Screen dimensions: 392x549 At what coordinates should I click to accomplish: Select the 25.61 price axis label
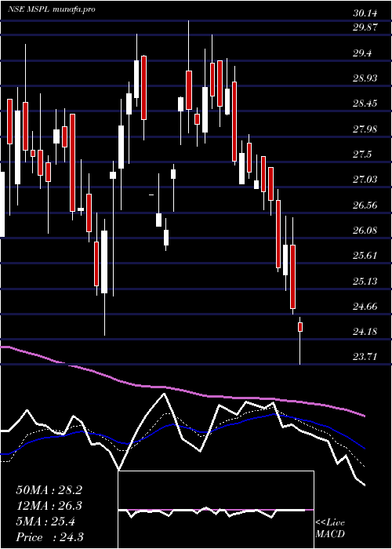pos(365,256)
